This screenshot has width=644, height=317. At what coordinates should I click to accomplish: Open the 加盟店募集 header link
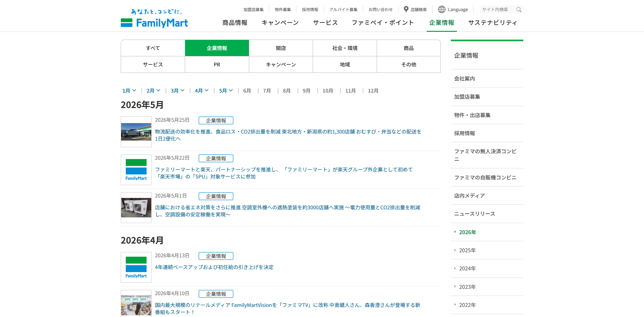click(254, 10)
